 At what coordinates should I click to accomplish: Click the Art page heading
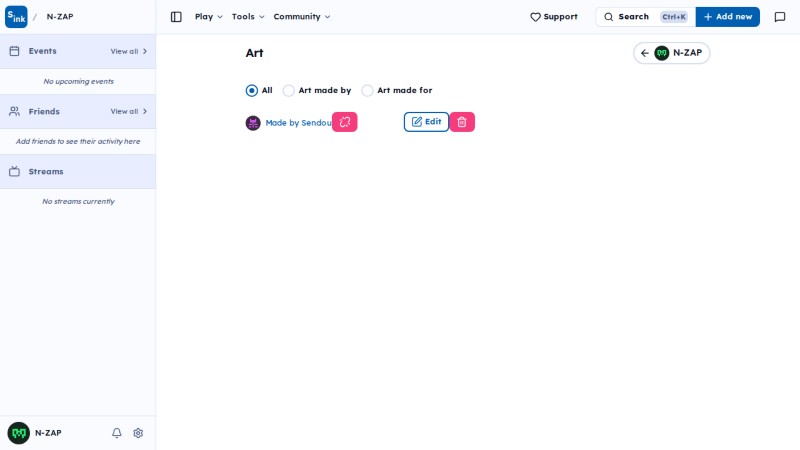[x=254, y=53]
